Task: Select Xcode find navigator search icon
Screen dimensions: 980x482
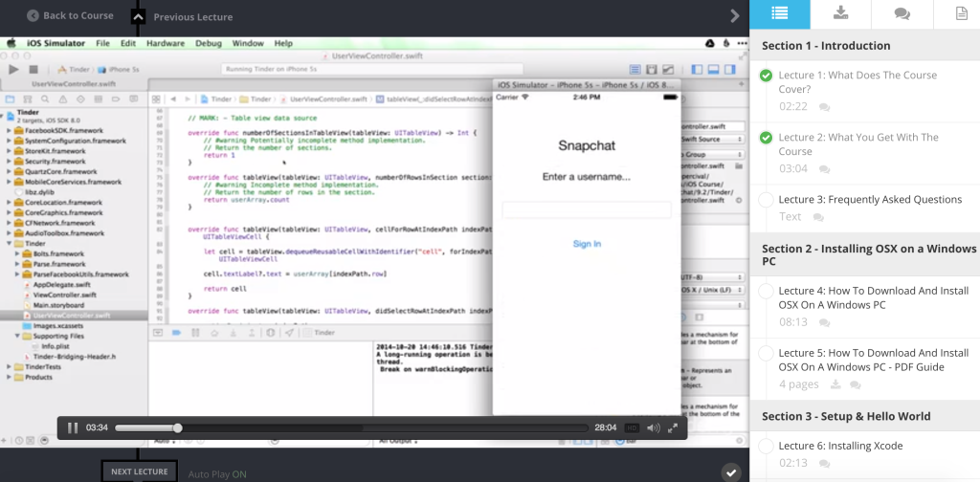Action: tap(45, 99)
